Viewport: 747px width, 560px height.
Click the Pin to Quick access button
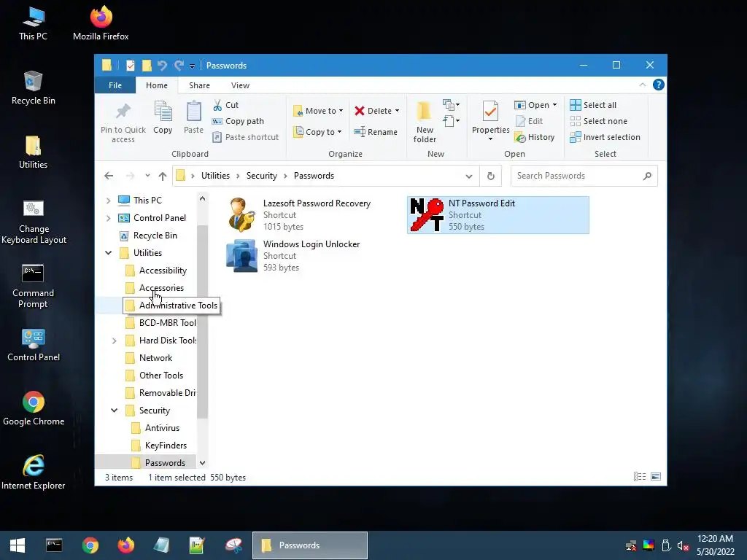coord(123,123)
